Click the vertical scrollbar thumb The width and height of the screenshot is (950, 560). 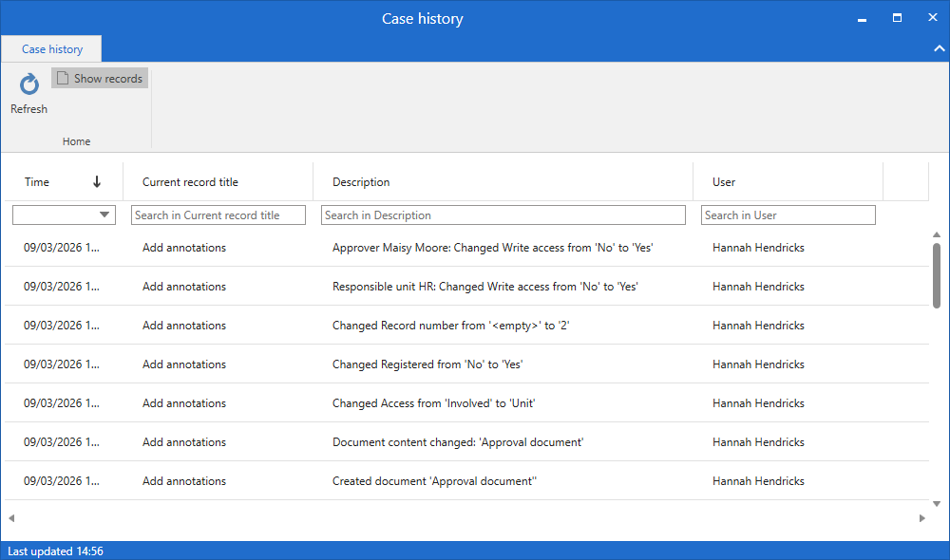point(937,275)
